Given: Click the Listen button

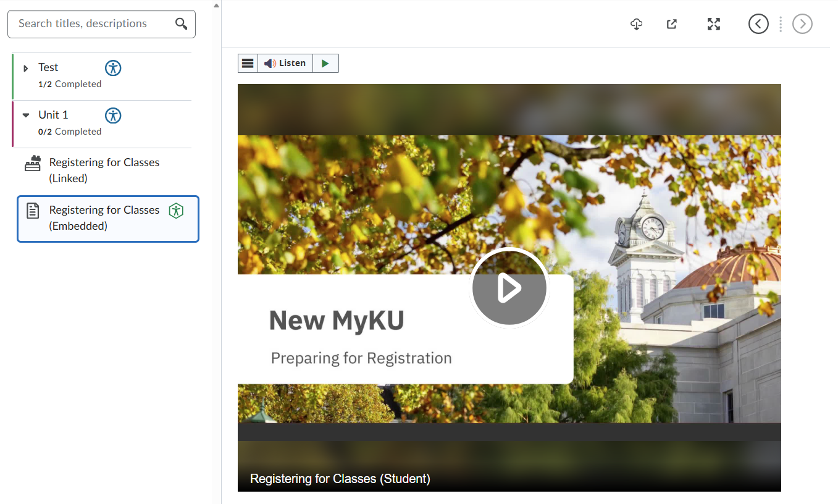Looking at the screenshot, I should coord(285,63).
